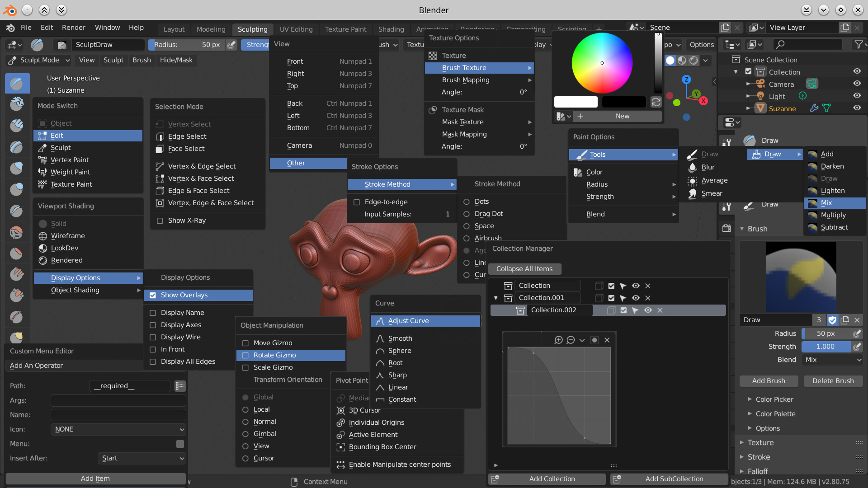The height and width of the screenshot is (488, 868).
Task: Click the Add Brush button
Action: 769,381
